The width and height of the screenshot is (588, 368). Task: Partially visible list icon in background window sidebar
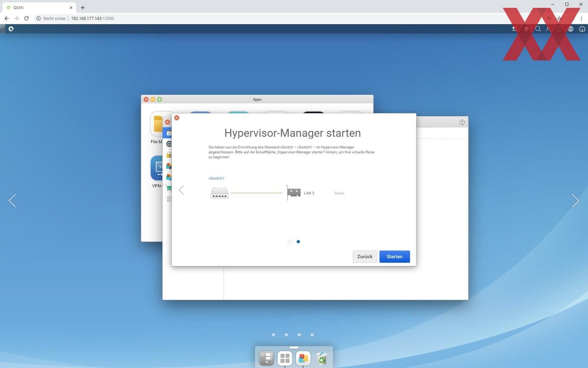click(x=169, y=199)
